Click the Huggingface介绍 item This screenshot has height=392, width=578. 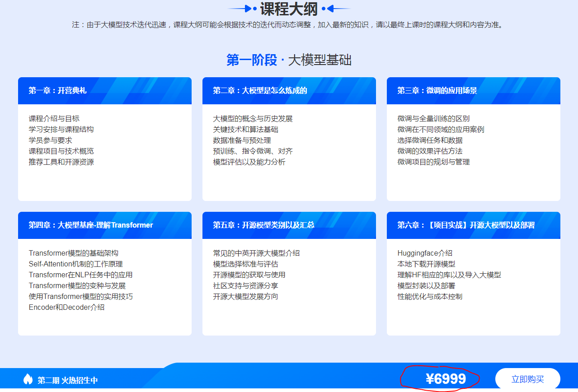point(425,253)
